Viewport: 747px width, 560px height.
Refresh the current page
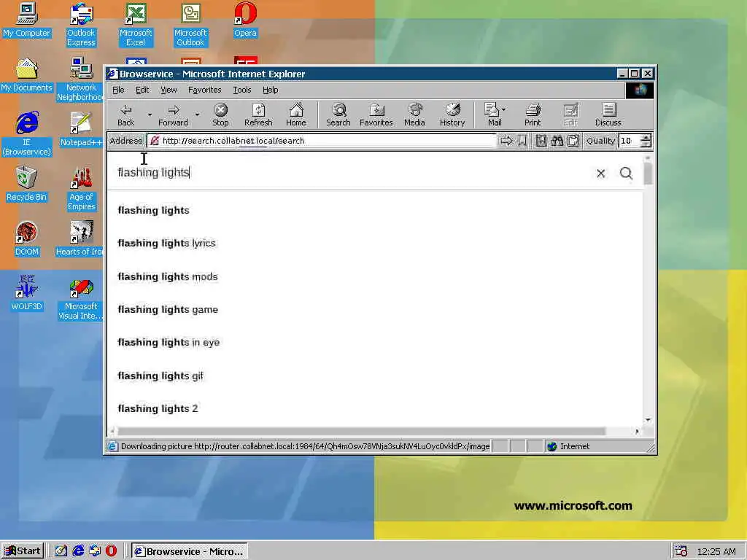pyautogui.click(x=258, y=115)
